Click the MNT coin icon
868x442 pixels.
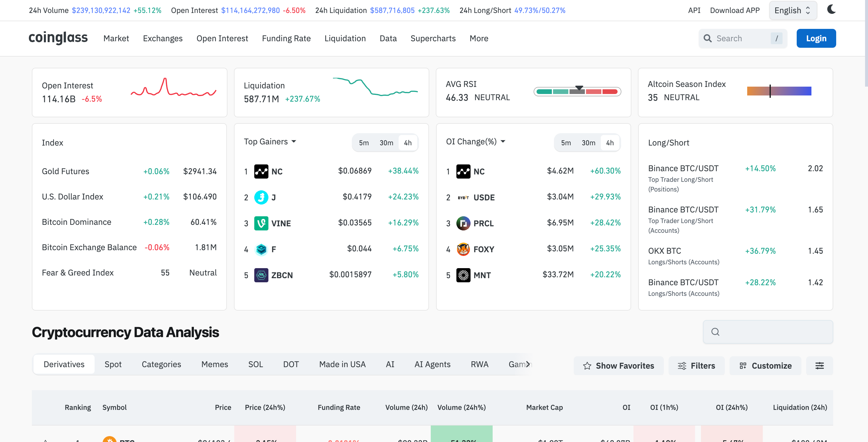coord(463,275)
